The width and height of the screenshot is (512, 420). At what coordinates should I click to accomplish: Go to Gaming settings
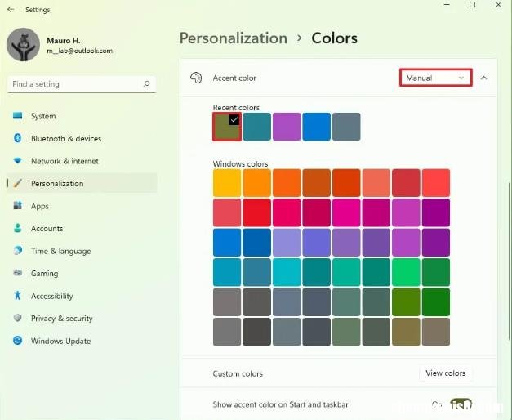point(82,273)
